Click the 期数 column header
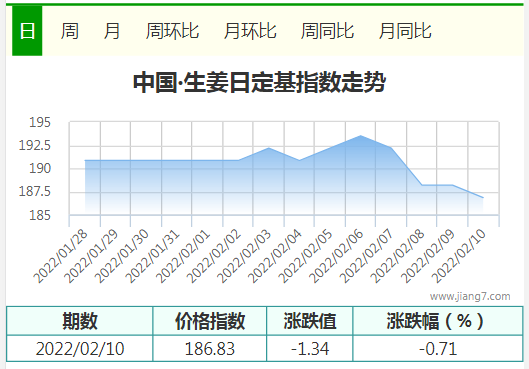The height and width of the screenshot is (369, 529). [80, 321]
